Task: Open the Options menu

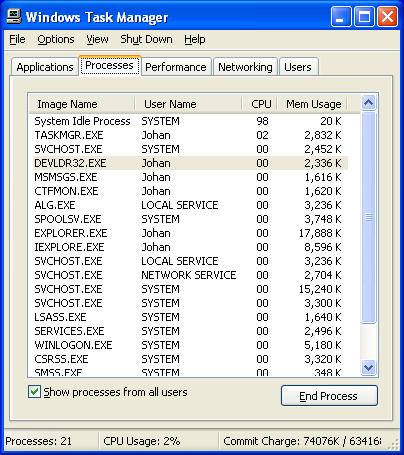Action: click(x=56, y=39)
